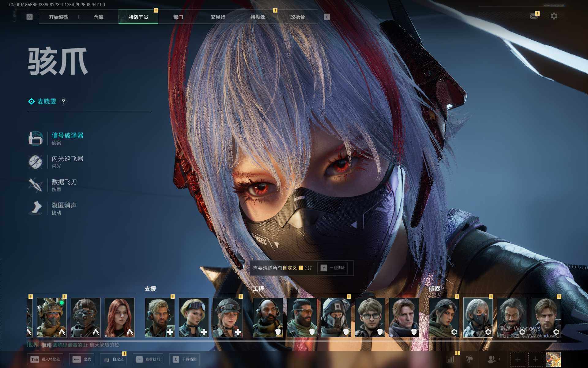Screen dimensions: 588x368
Task: Click the flag icon in bottom bar
Action: pos(469,359)
